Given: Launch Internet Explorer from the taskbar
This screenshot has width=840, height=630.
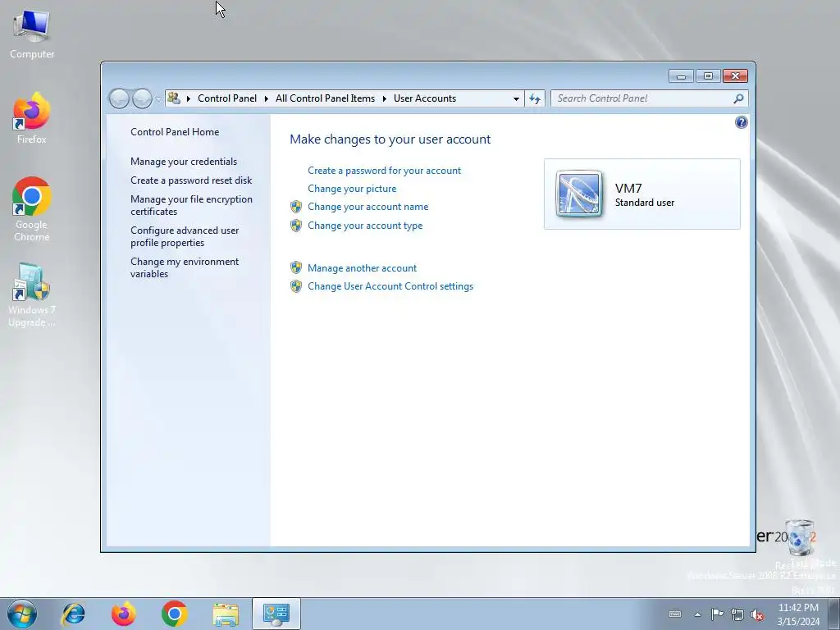Looking at the screenshot, I should (x=73, y=614).
